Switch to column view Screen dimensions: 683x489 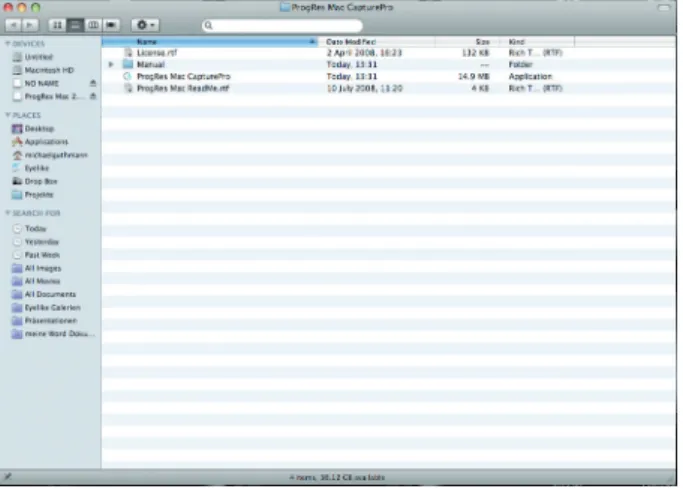pos(93,25)
